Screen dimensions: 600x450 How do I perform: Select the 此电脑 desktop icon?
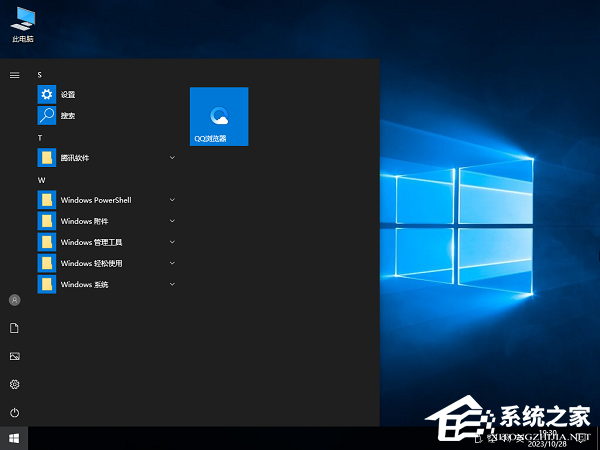coord(22,24)
